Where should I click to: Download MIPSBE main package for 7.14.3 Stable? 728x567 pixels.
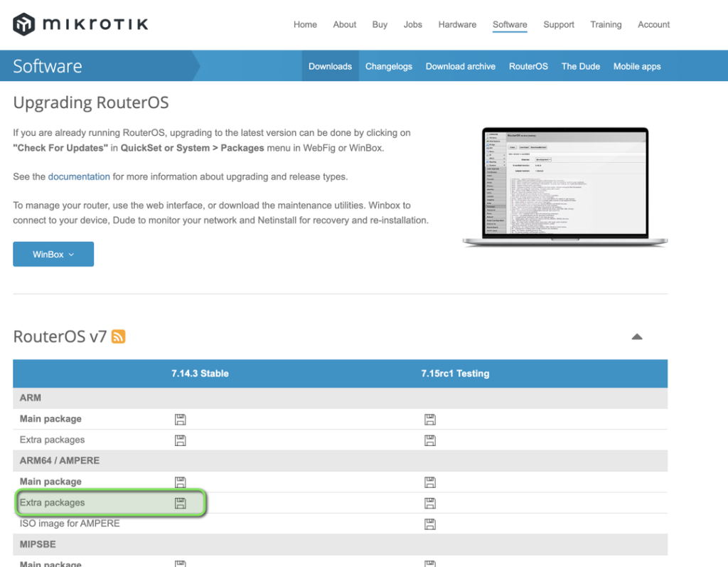(180, 563)
